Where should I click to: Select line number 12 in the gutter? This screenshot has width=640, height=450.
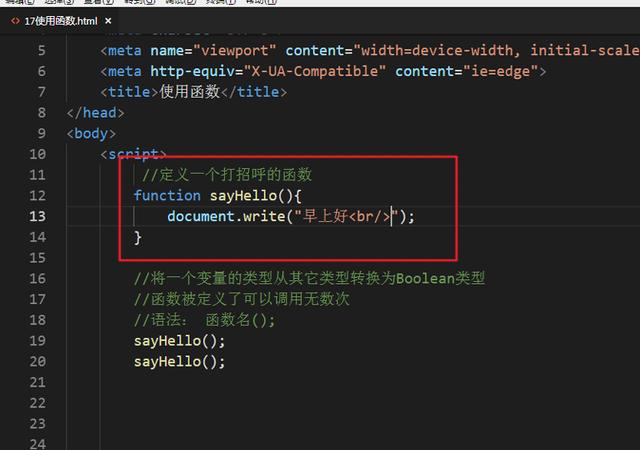(38, 196)
